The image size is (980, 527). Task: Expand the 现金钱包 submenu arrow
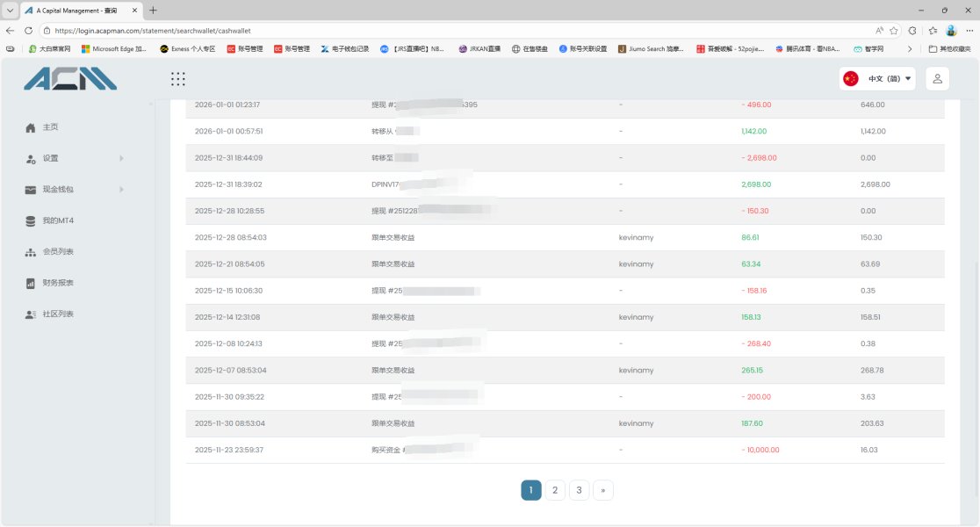121,190
